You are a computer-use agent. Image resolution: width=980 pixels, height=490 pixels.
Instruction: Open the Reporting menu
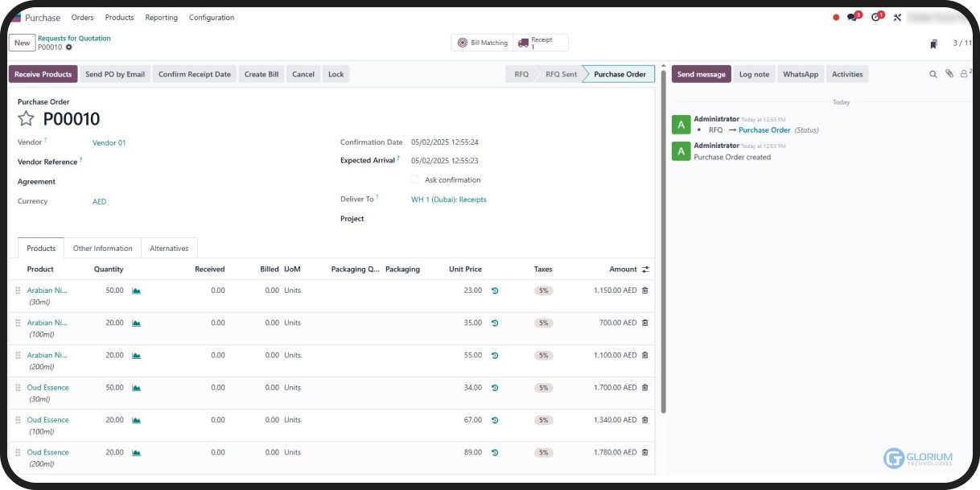(161, 17)
